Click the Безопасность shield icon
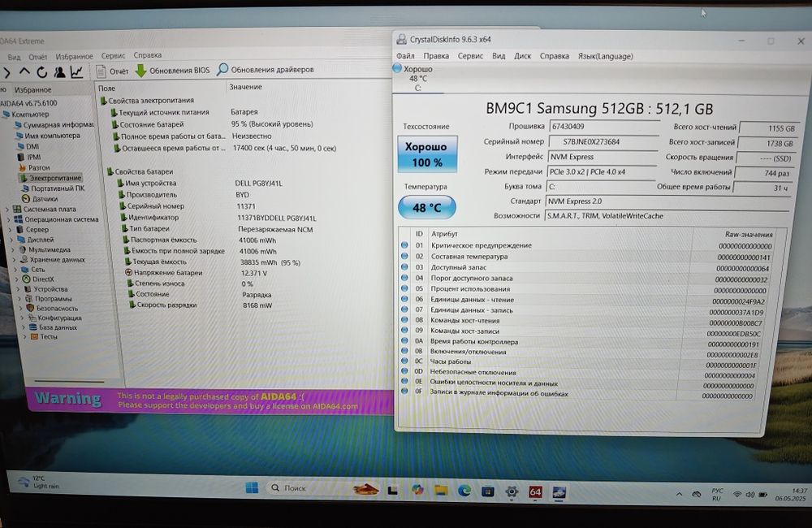The image size is (812, 528). [31, 309]
